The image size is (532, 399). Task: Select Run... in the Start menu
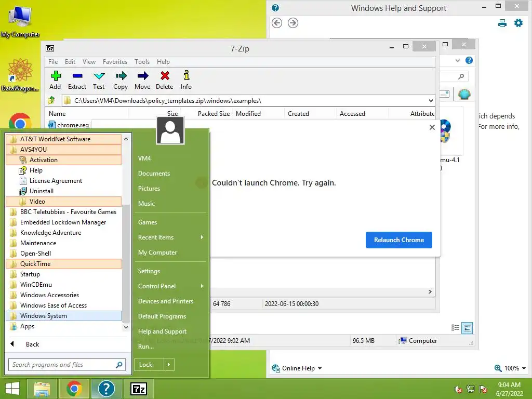pos(146,347)
